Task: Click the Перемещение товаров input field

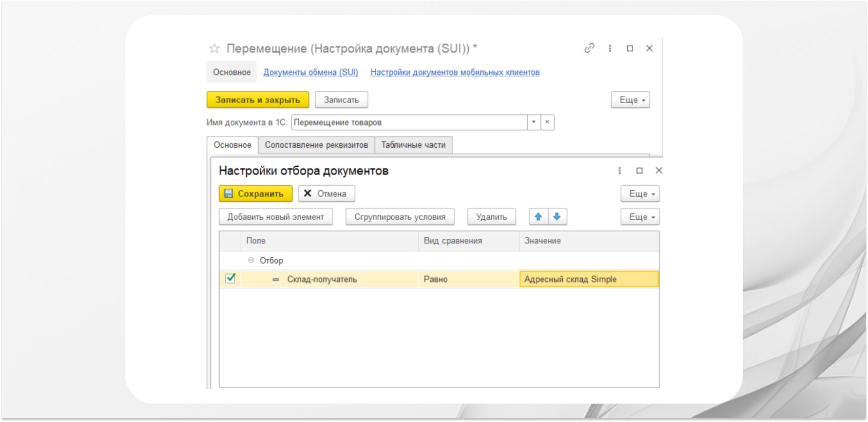Action: (409, 122)
